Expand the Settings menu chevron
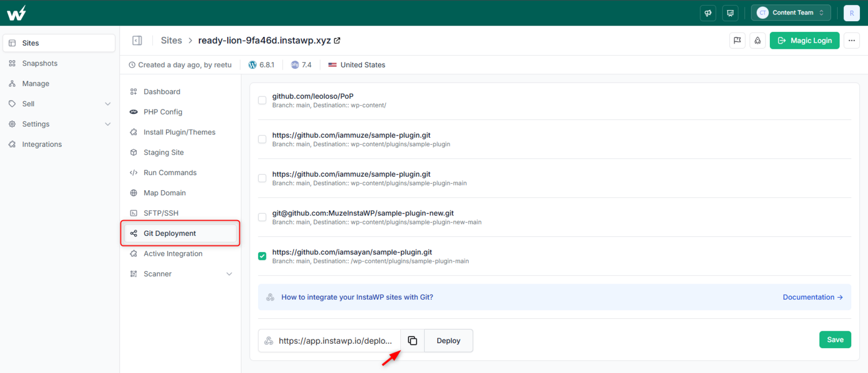 pyautogui.click(x=107, y=124)
